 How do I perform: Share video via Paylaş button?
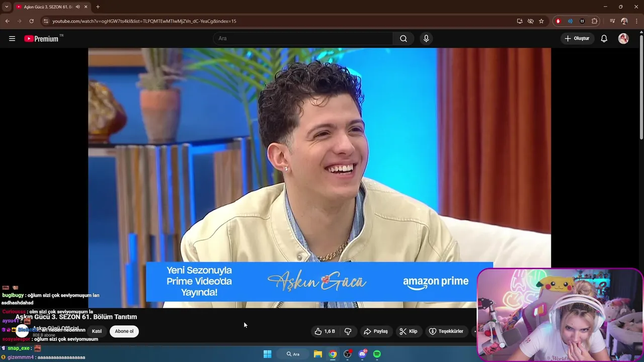(376, 331)
